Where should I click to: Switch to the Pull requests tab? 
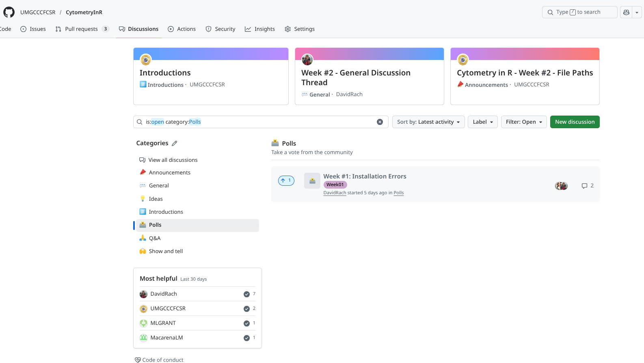point(82,29)
